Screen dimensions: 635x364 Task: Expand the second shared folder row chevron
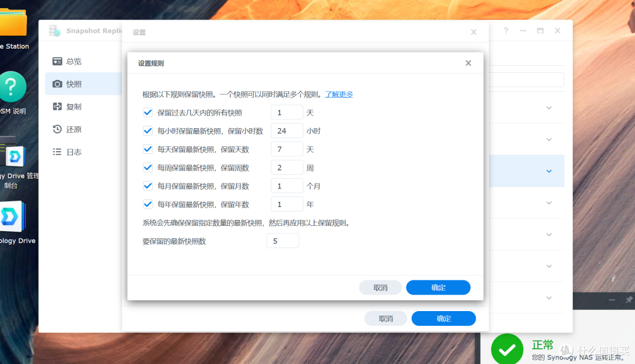pos(549,139)
